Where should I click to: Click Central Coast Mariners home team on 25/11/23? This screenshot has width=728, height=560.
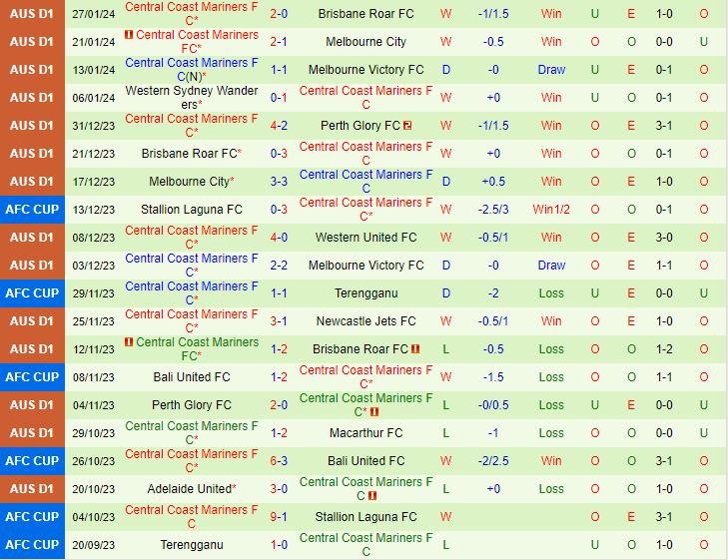(192, 321)
